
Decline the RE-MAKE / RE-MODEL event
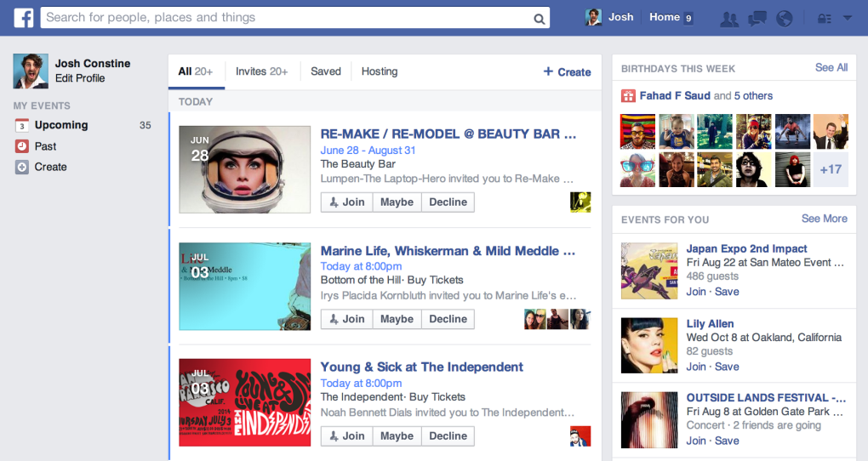(x=448, y=202)
